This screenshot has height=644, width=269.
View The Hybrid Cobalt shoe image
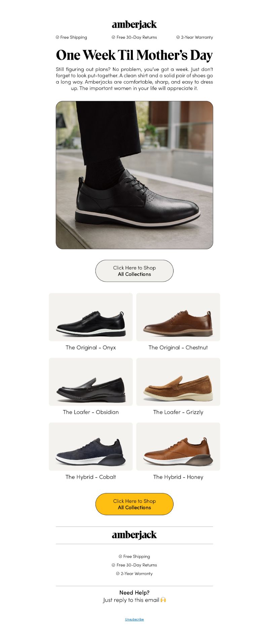[x=91, y=447]
